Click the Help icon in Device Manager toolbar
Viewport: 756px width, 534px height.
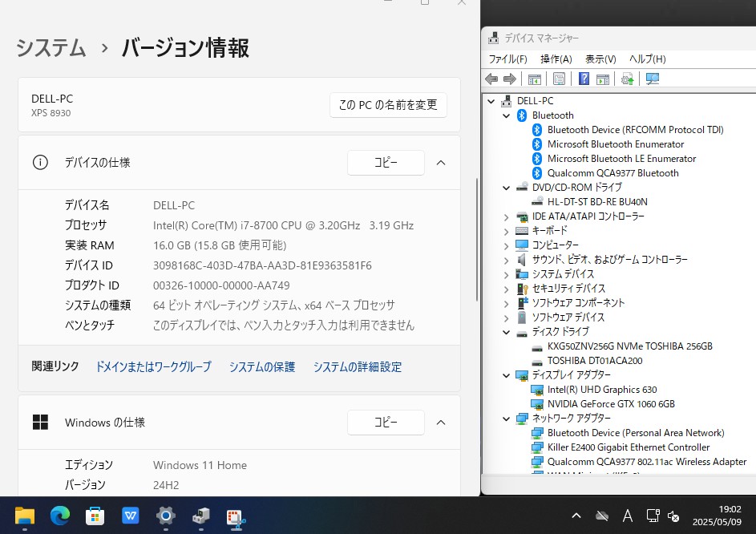point(584,79)
